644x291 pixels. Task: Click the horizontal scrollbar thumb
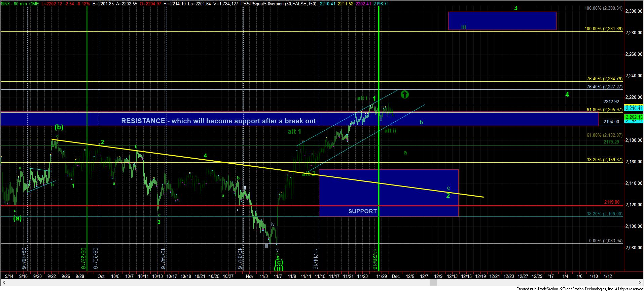[434, 283]
